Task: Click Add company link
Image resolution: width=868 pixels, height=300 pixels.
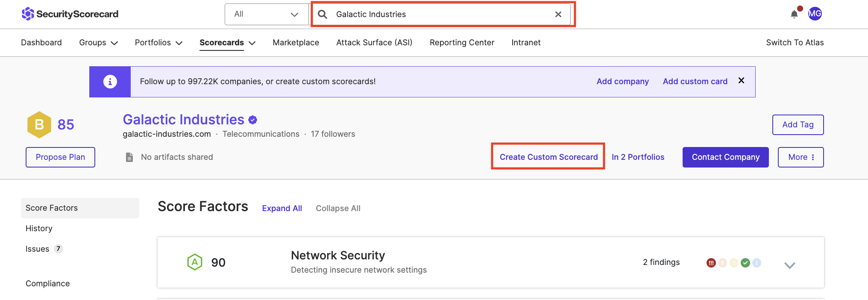Action: click(x=622, y=81)
